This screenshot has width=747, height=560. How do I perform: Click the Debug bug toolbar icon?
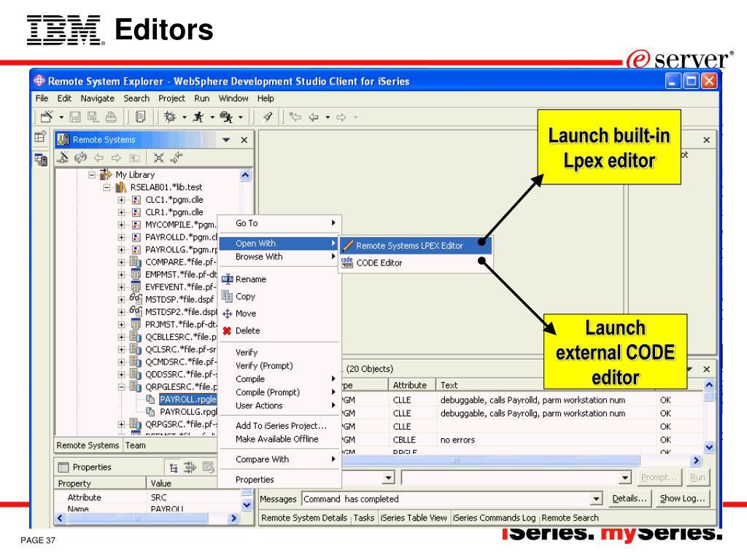tap(170, 117)
